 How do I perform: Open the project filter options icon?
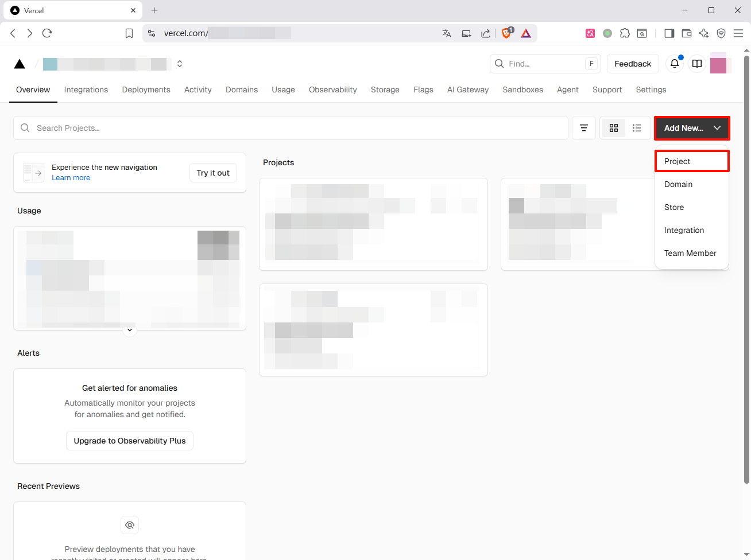pyautogui.click(x=584, y=128)
